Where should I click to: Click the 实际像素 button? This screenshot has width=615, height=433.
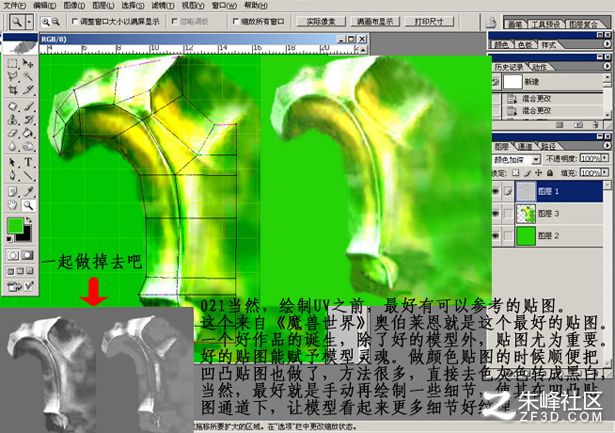[x=320, y=22]
